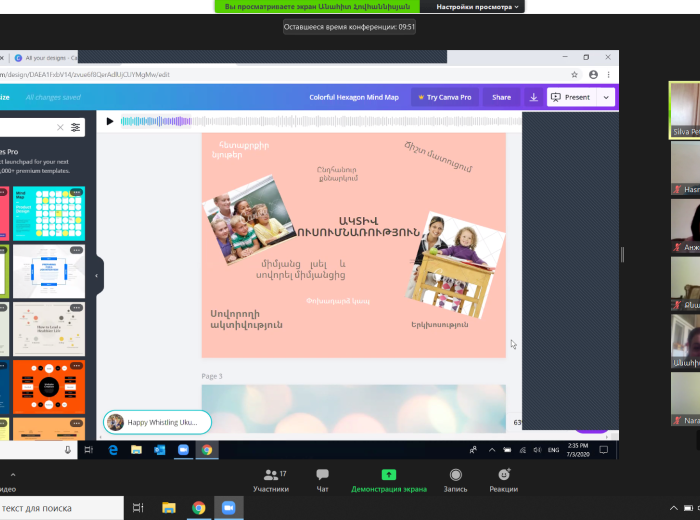Open Участники participants panel
This screenshot has width=700, height=520.
click(x=271, y=481)
